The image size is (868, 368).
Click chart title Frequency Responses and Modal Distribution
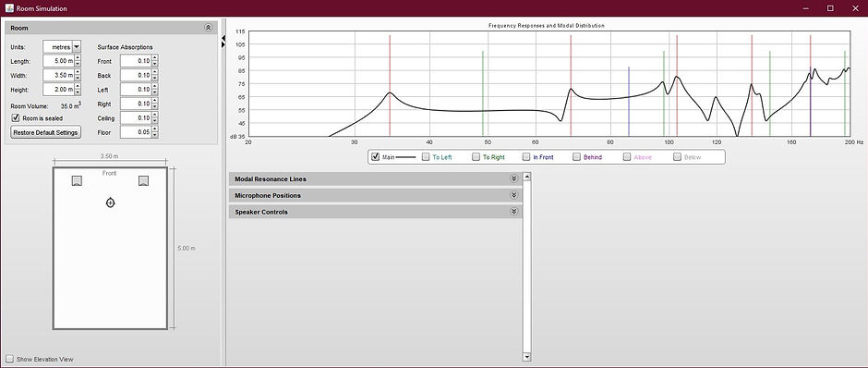click(x=547, y=26)
